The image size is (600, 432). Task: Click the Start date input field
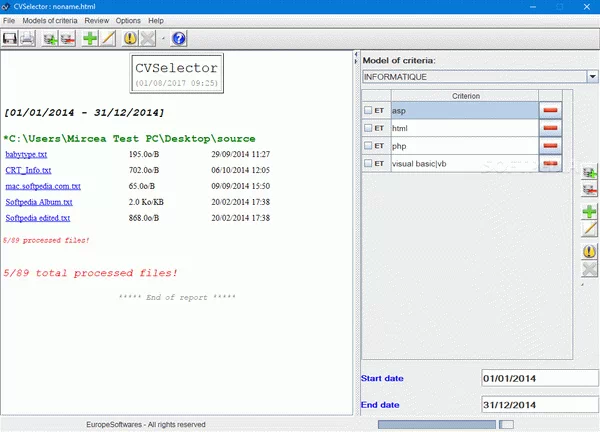click(x=540, y=378)
